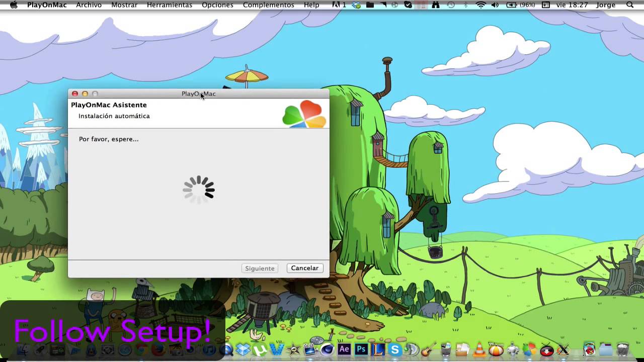
Task: Click the loading spinner in the wizard
Action: (x=199, y=190)
